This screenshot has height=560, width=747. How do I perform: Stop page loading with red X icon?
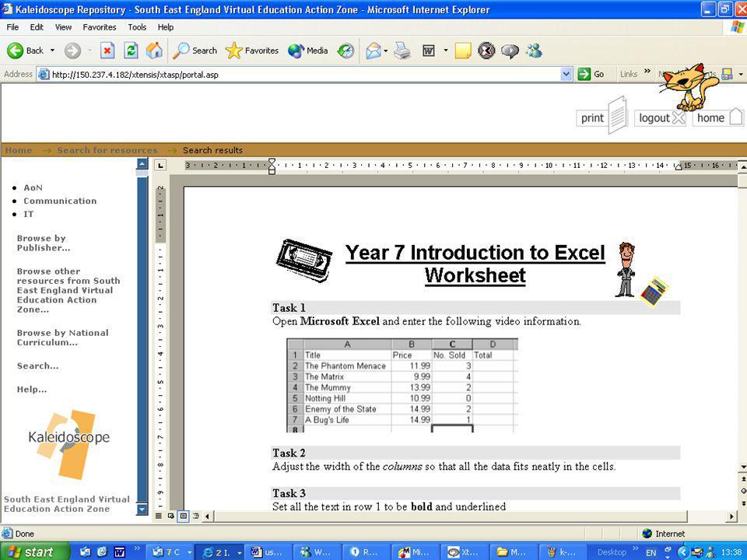pos(107,51)
